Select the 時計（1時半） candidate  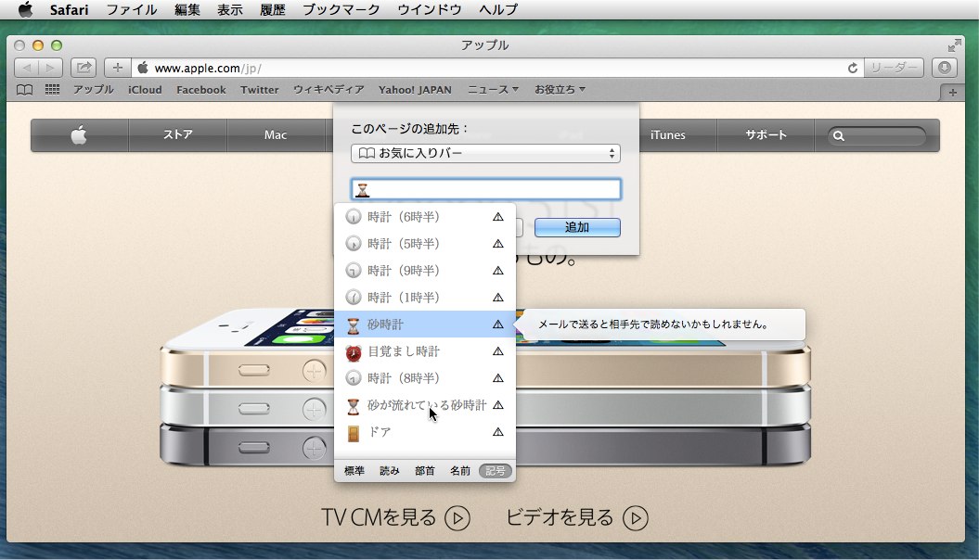(x=425, y=298)
